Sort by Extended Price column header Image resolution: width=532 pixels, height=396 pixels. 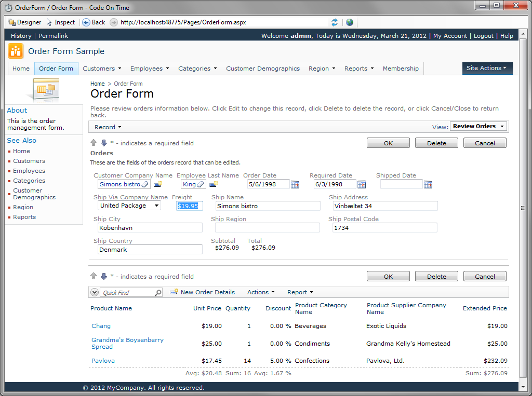(485, 308)
